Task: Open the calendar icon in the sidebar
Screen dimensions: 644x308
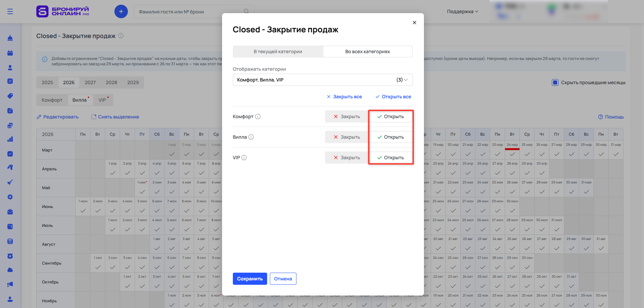Action: tap(10, 53)
